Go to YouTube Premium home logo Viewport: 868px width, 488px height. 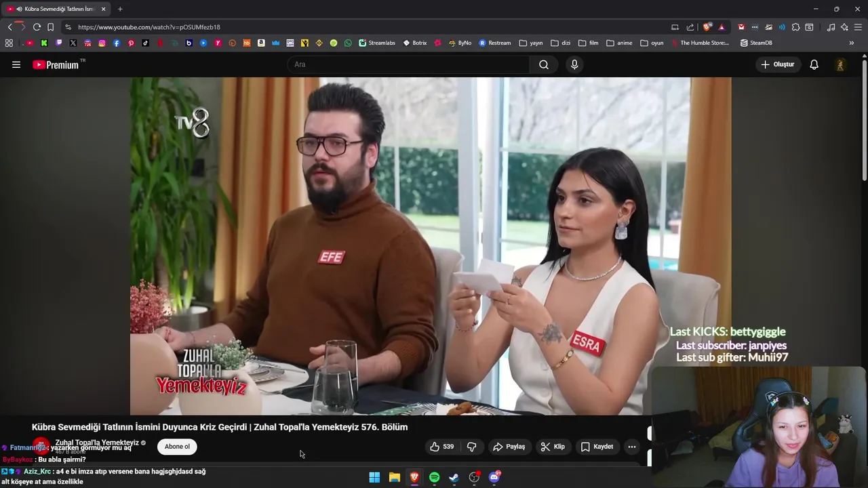[x=55, y=64]
